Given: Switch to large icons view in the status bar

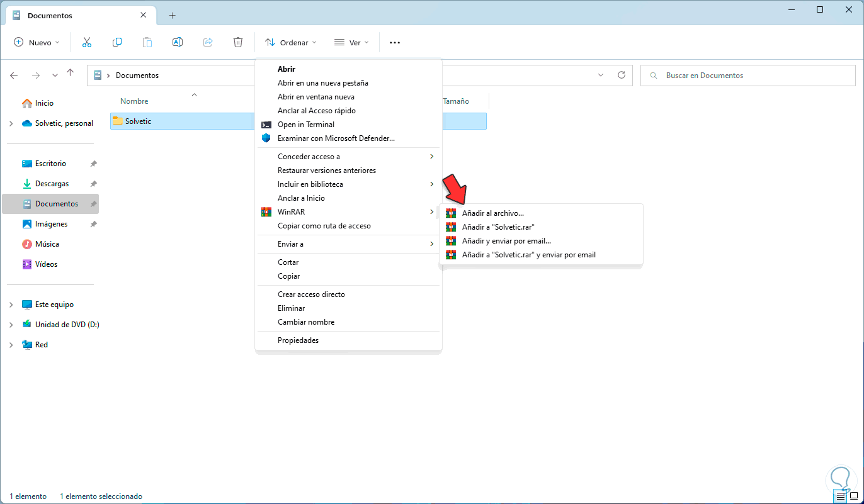Looking at the screenshot, I should pyautogui.click(x=853, y=496).
